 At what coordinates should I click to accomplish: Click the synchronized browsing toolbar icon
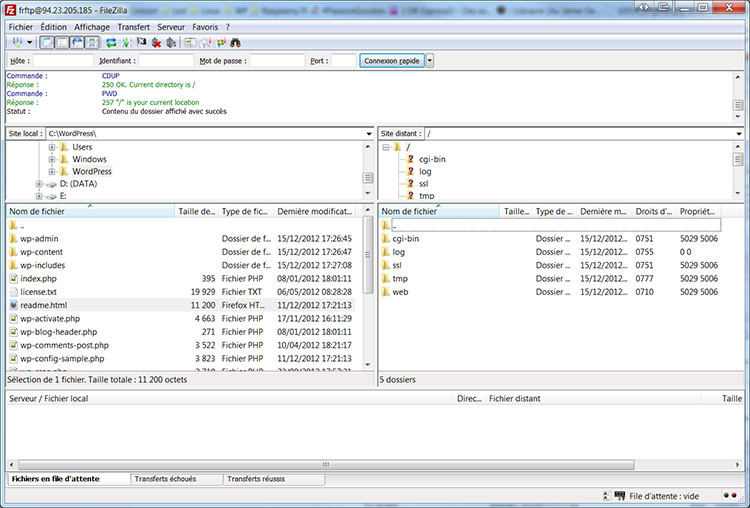click(221, 42)
